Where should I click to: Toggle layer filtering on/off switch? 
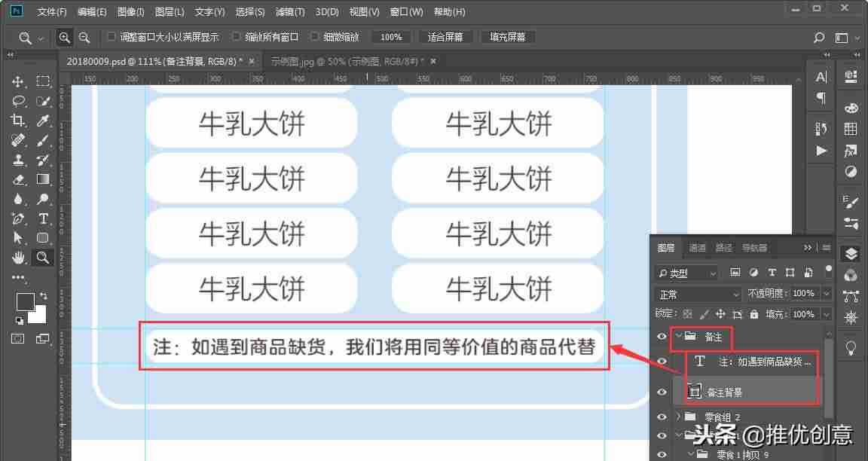pos(828,270)
